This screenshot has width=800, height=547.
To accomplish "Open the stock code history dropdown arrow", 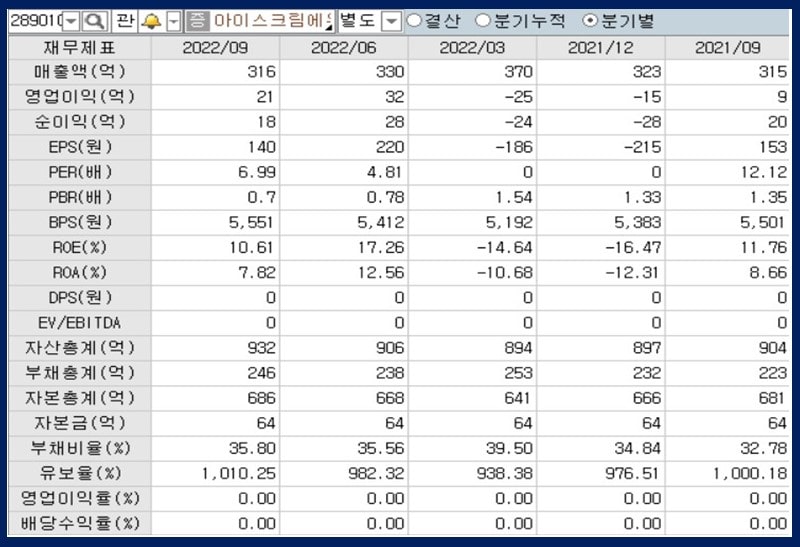I will pyautogui.click(x=71, y=21).
